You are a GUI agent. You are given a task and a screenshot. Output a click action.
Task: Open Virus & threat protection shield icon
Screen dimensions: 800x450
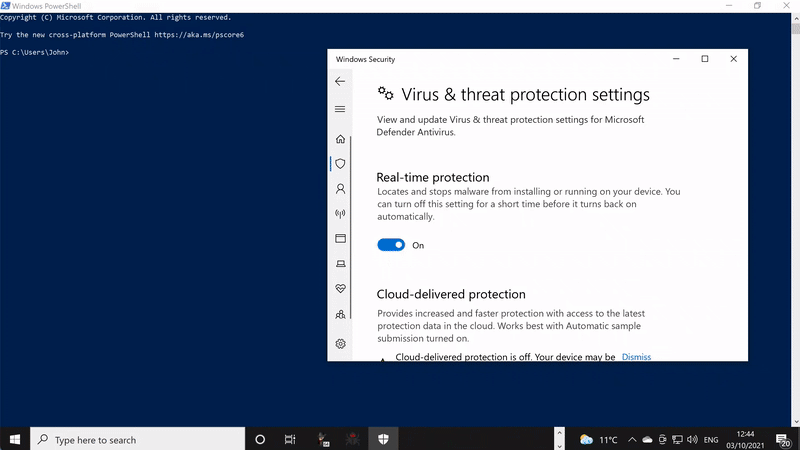pyautogui.click(x=340, y=163)
